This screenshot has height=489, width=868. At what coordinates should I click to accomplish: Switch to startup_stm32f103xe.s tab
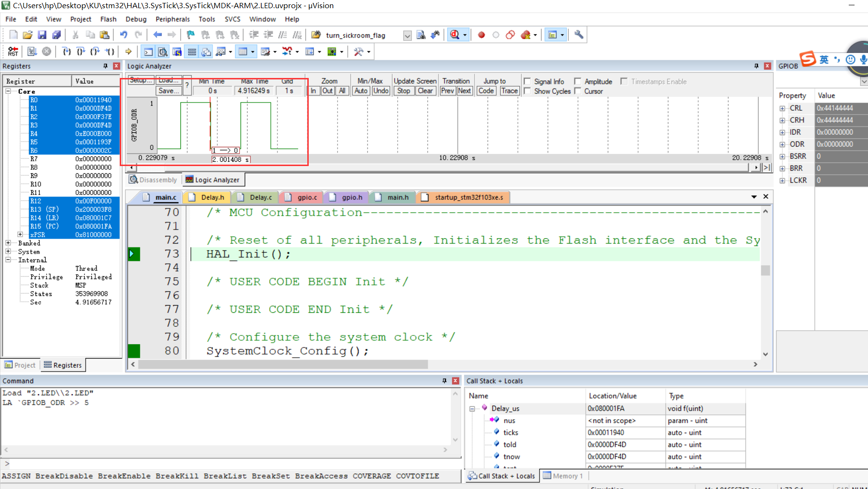click(463, 197)
